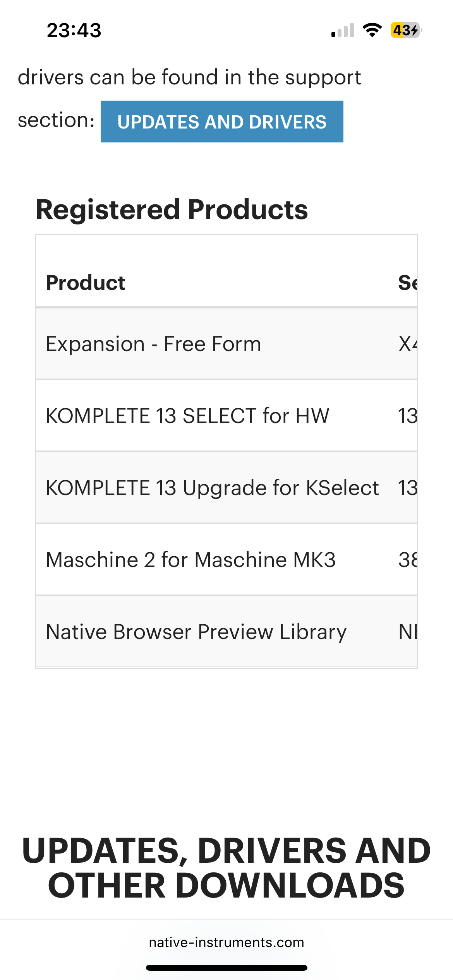453x980 pixels.
Task: Tap the cellular signal bars icon
Action: (343, 30)
